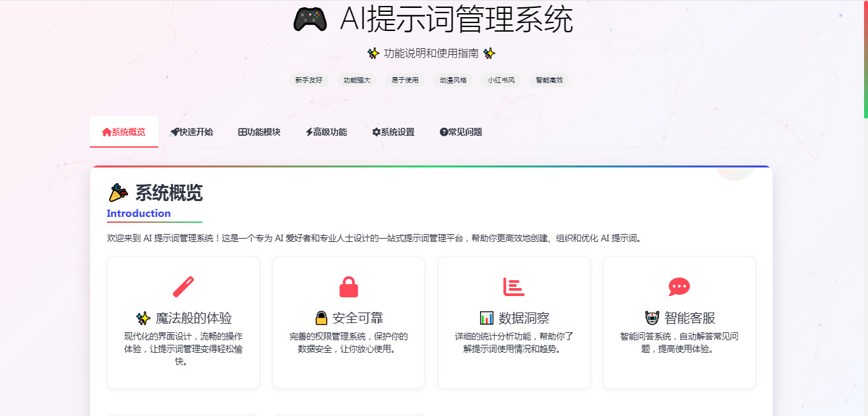The image size is (868, 416).
Task: Click the 新手友好 tag
Action: coord(309,80)
